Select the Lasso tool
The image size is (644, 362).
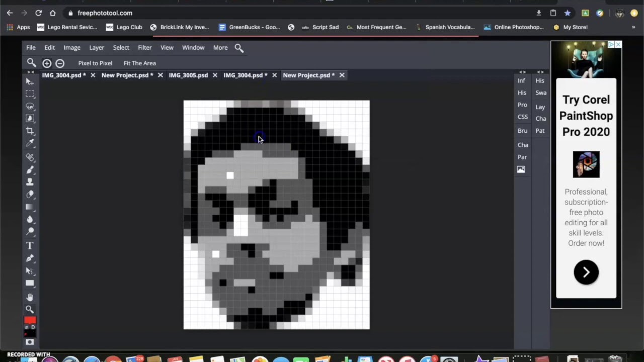click(30, 106)
